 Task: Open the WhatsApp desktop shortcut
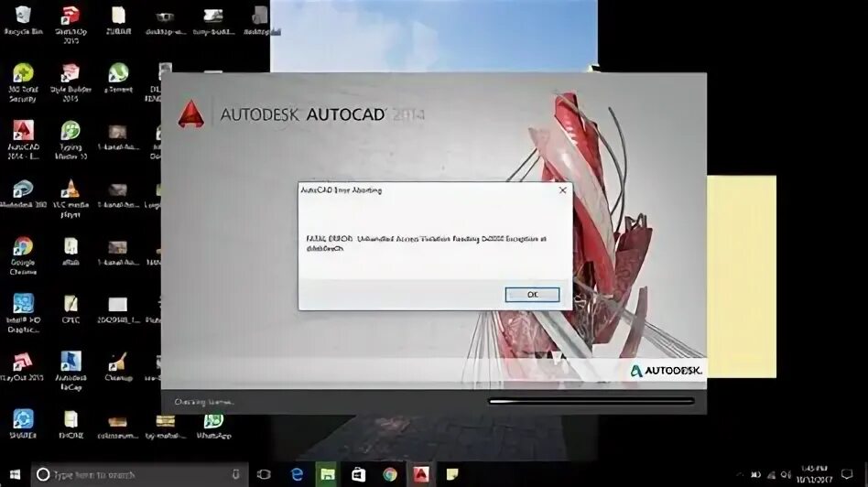pyautogui.click(x=213, y=424)
